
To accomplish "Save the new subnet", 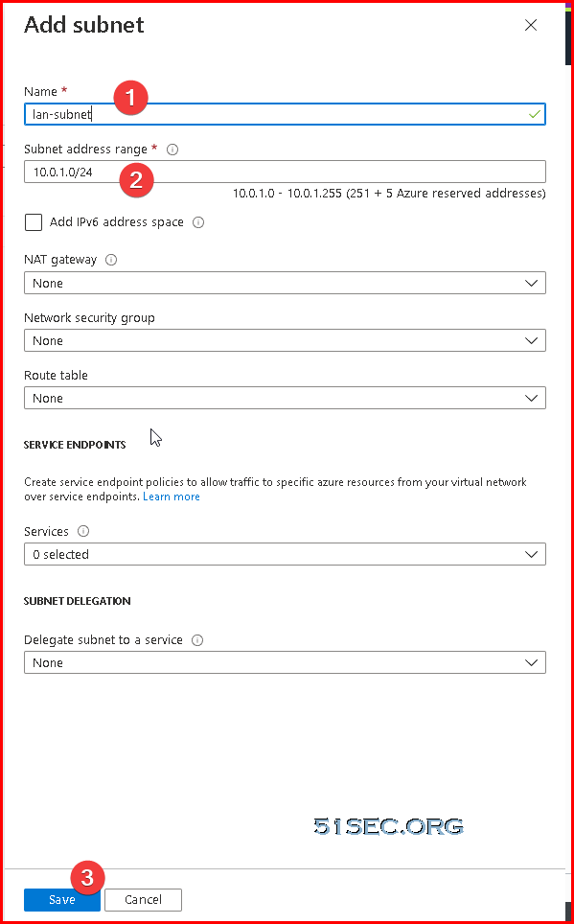I will pos(62,900).
